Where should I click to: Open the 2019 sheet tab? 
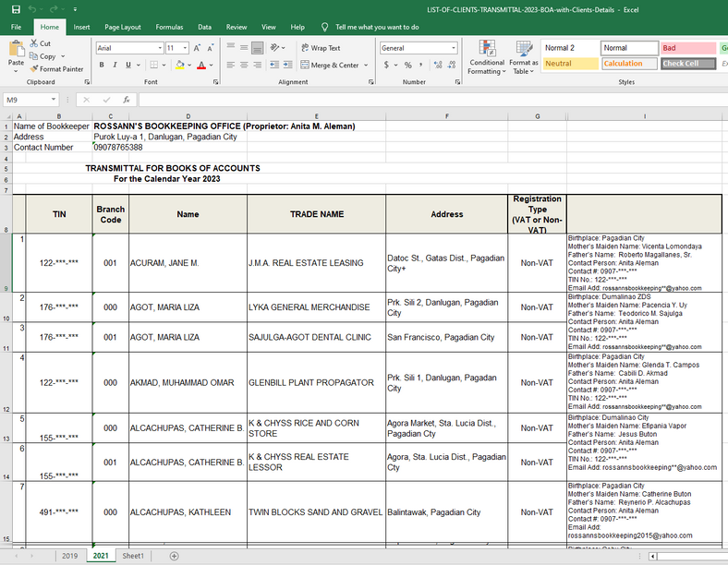(x=69, y=556)
